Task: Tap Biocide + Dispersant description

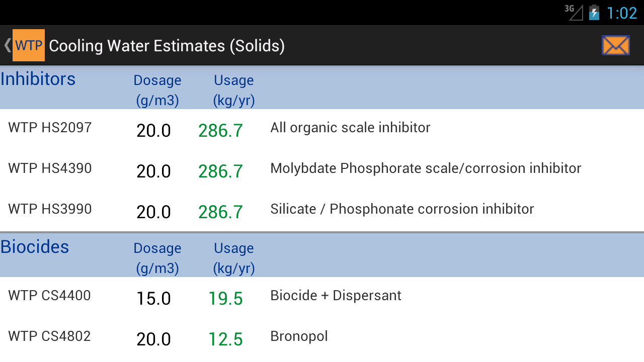Action: click(336, 296)
